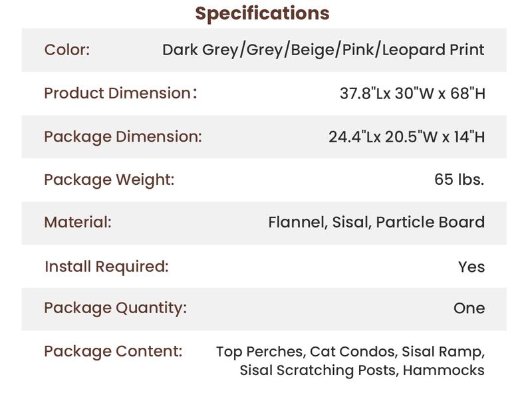The width and height of the screenshot is (532, 399).
Task: Click the Particle Board material text
Action: click(x=430, y=222)
